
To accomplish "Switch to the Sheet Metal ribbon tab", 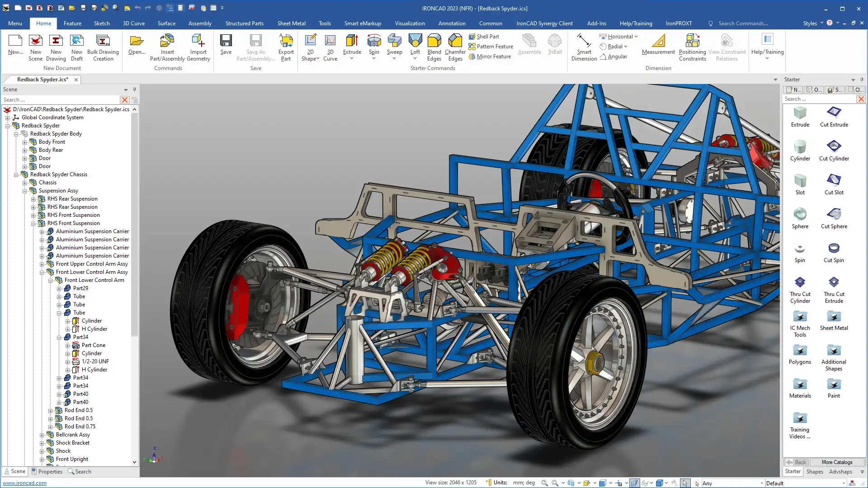I will [291, 23].
